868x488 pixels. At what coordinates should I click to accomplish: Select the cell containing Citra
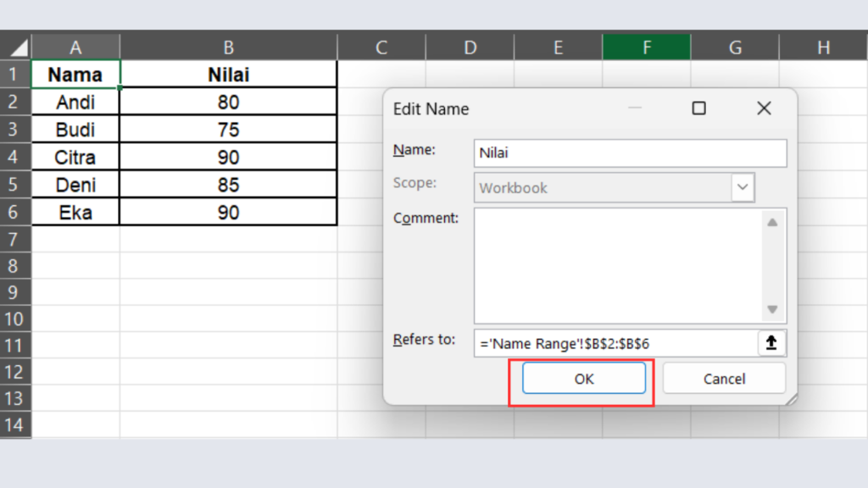[x=75, y=158]
